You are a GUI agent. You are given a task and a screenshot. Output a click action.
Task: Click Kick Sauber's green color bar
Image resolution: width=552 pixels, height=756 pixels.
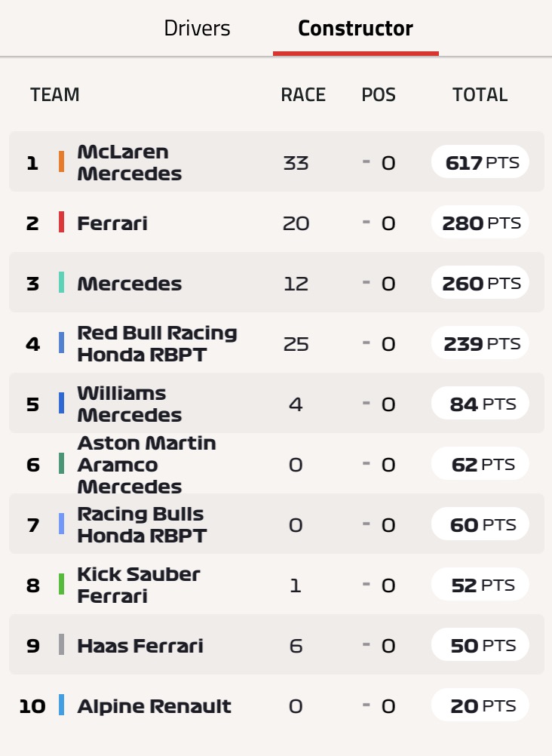61,584
